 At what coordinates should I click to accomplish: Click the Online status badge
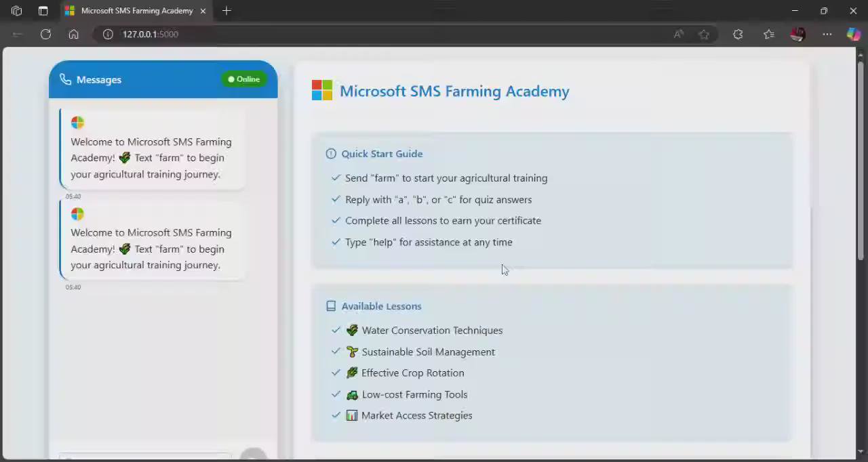pos(244,79)
